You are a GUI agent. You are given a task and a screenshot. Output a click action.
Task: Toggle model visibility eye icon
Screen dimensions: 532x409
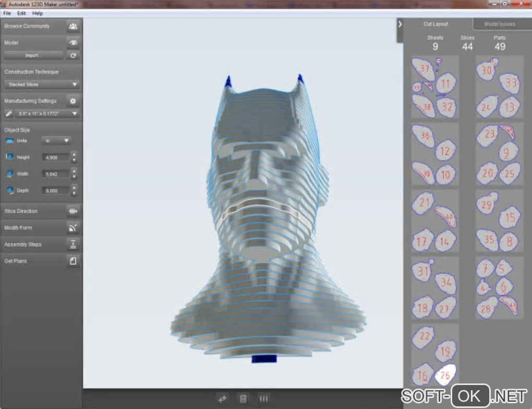[x=73, y=43]
